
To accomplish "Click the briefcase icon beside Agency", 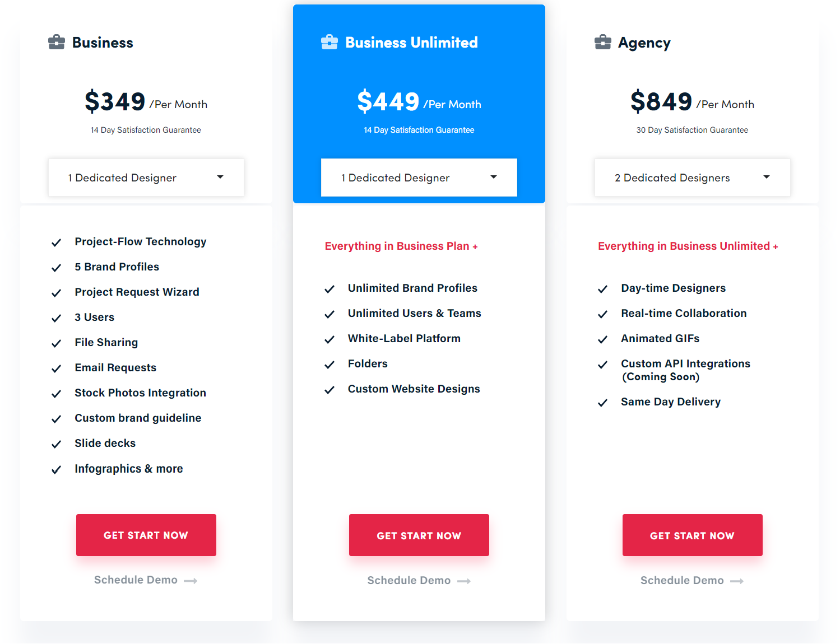I will click(603, 43).
